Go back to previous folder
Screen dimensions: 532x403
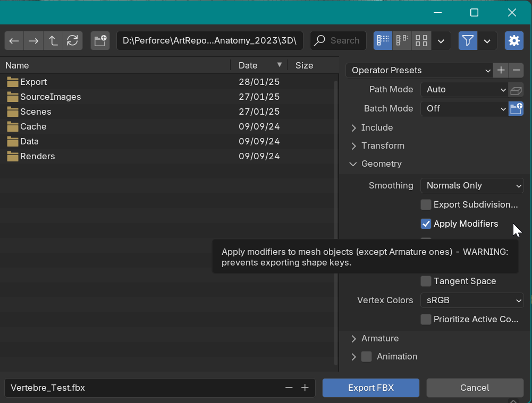pos(14,41)
